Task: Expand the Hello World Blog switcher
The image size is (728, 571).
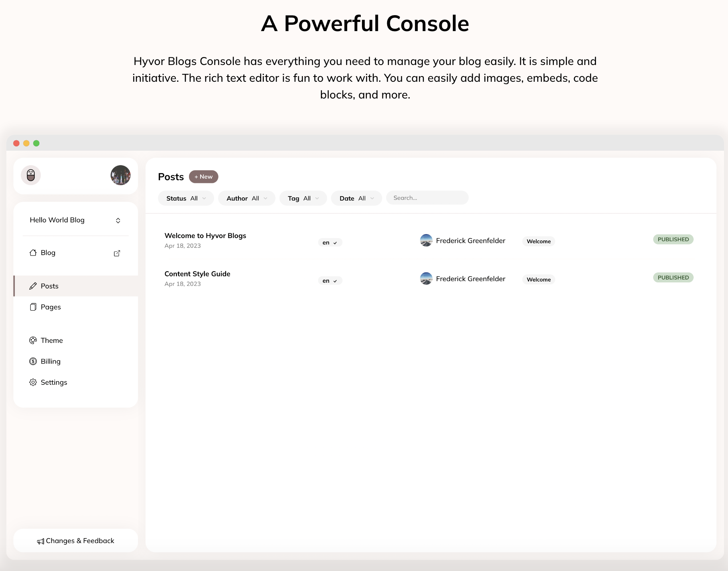Action: [75, 220]
